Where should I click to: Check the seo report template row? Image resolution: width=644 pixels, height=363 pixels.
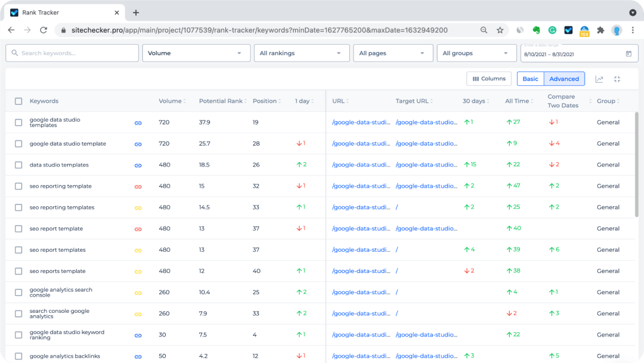19,229
